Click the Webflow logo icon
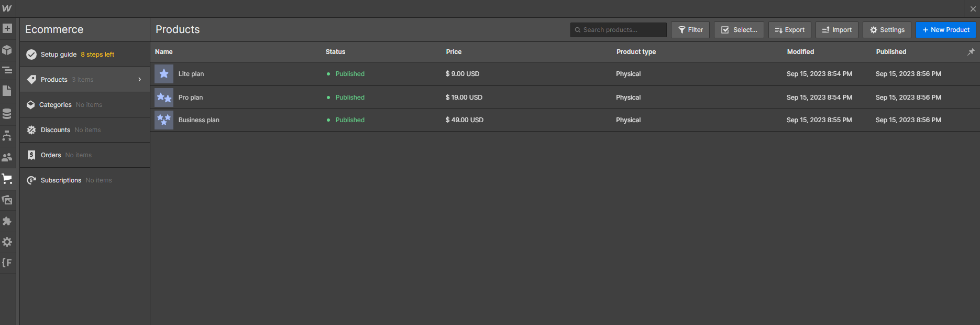The image size is (980, 325). [7, 8]
